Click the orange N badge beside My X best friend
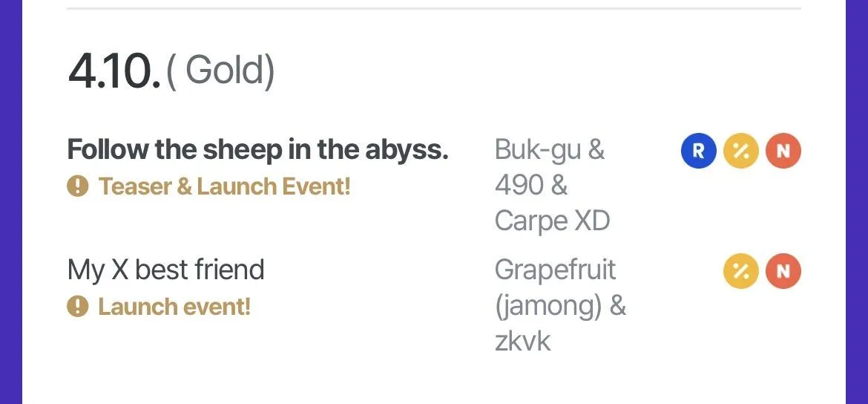This screenshot has width=868, height=404. 783,271
